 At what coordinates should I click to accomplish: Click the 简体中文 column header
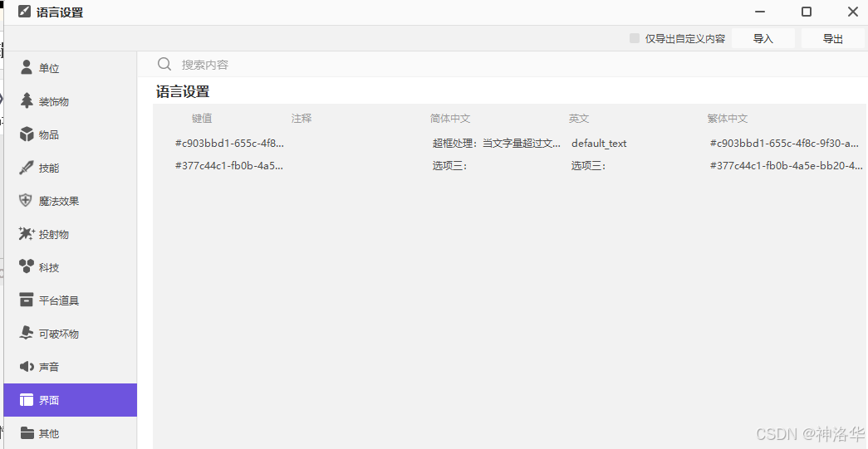click(450, 119)
